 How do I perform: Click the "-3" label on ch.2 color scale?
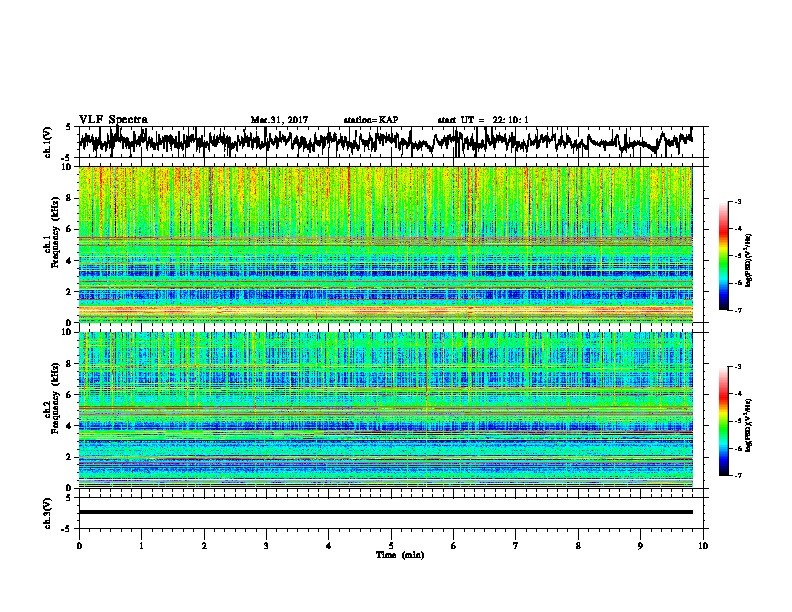click(x=738, y=367)
